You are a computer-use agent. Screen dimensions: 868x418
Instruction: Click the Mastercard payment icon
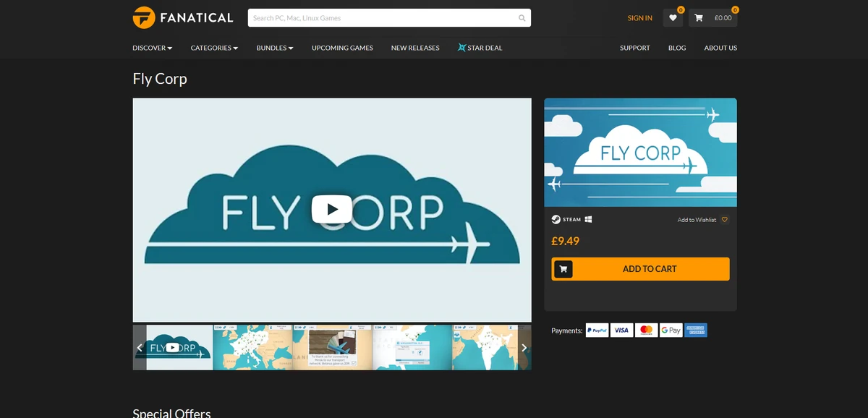point(646,330)
